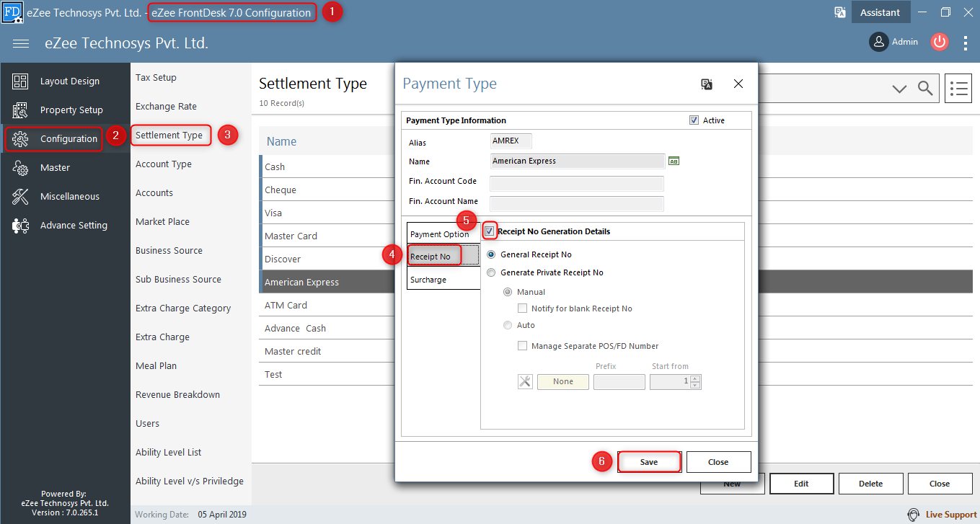The image size is (980, 524).
Task: Click the red power logout icon
Action: [939, 42]
